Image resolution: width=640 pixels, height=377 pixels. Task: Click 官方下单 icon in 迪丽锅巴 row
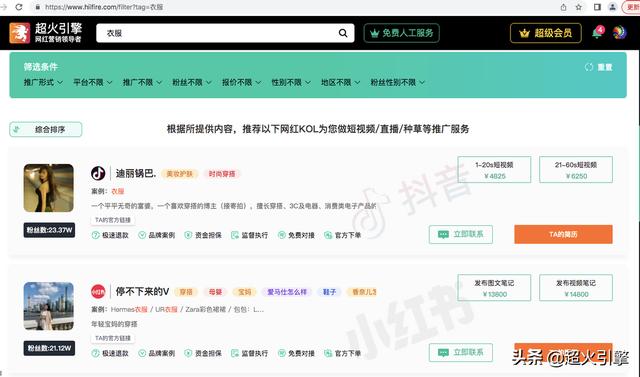tap(328, 235)
